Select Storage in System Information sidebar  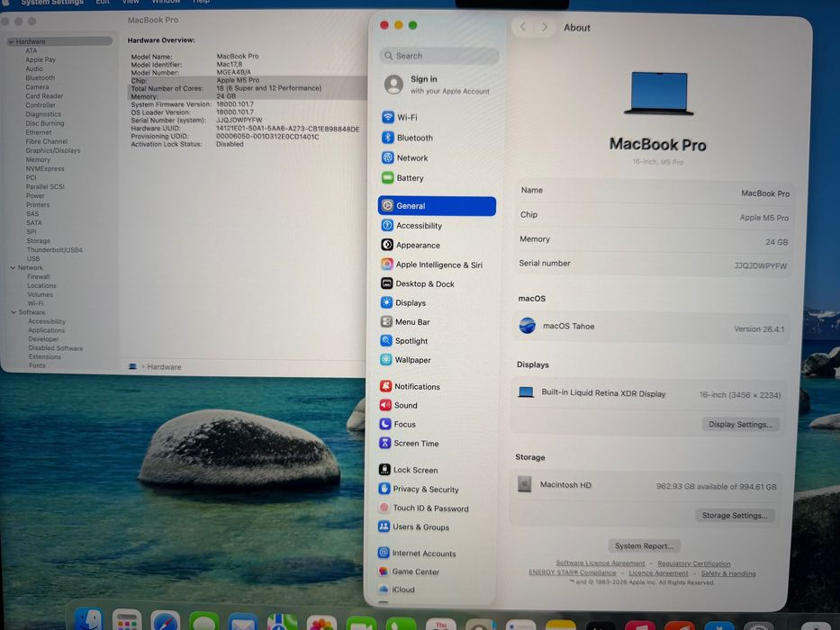(39, 241)
